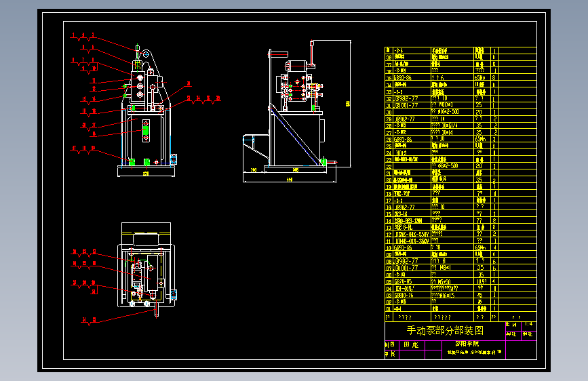588x381 pixels.
Task: Click the vertical height dimension of side view
Action: [x=348, y=104]
